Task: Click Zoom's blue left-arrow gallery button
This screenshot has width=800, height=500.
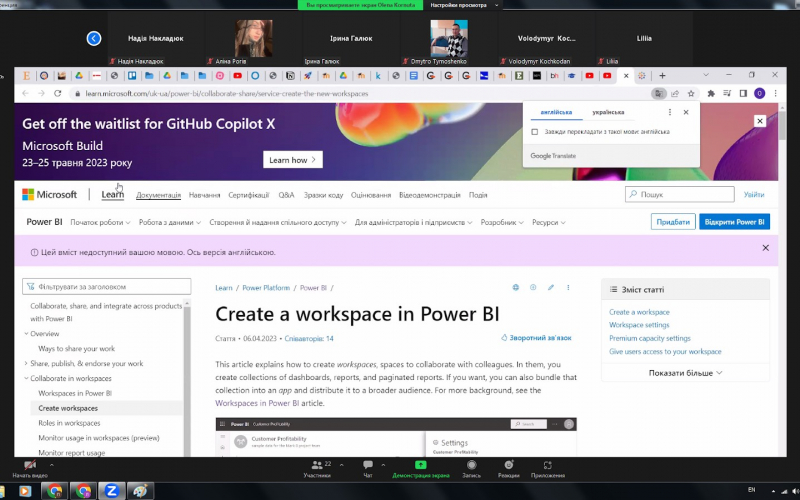Action: pyautogui.click(x=94, y=38)
